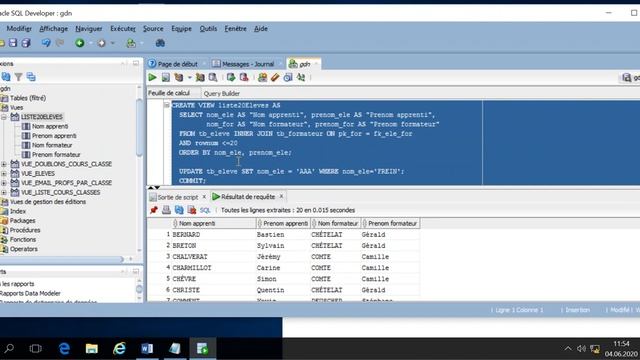The image size is (640, 360).
Task: Click the Commit icon in worksheet toolbar
Action: [x=231, y=77]
